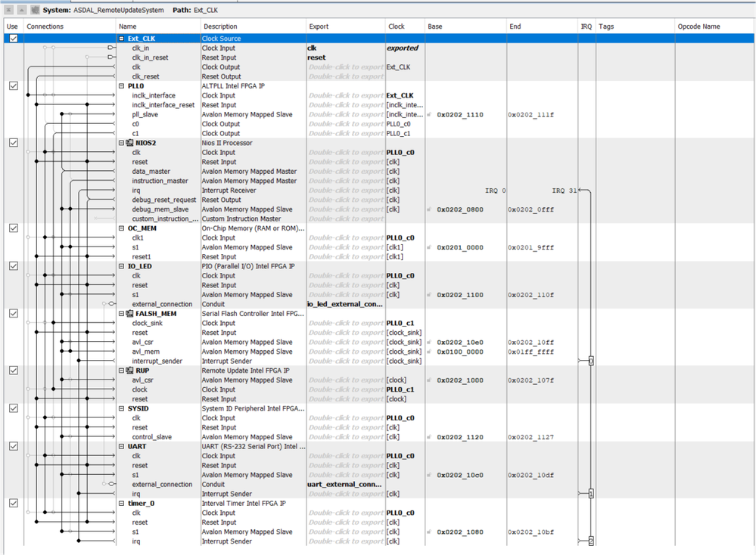Select the export cell for Ext_CLK clk_reset
Image resolution: width=756 pixels, height=555 pixels.
click(346, 76)
